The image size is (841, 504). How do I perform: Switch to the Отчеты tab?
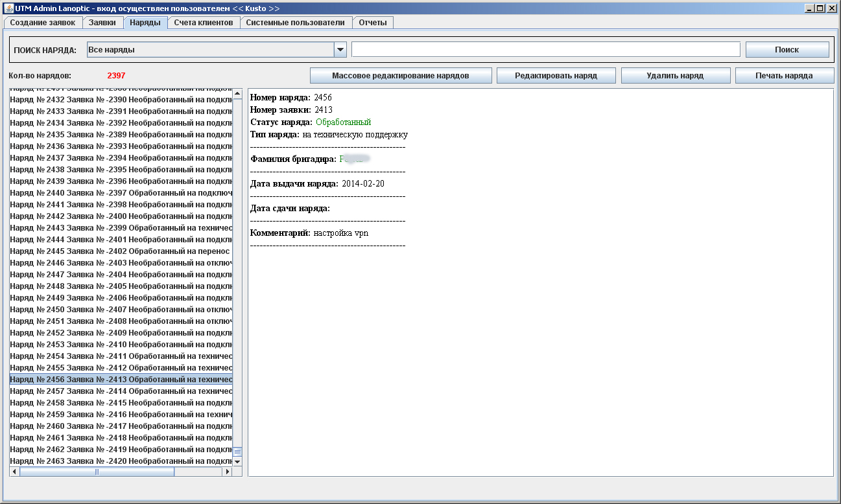[373, 23]
